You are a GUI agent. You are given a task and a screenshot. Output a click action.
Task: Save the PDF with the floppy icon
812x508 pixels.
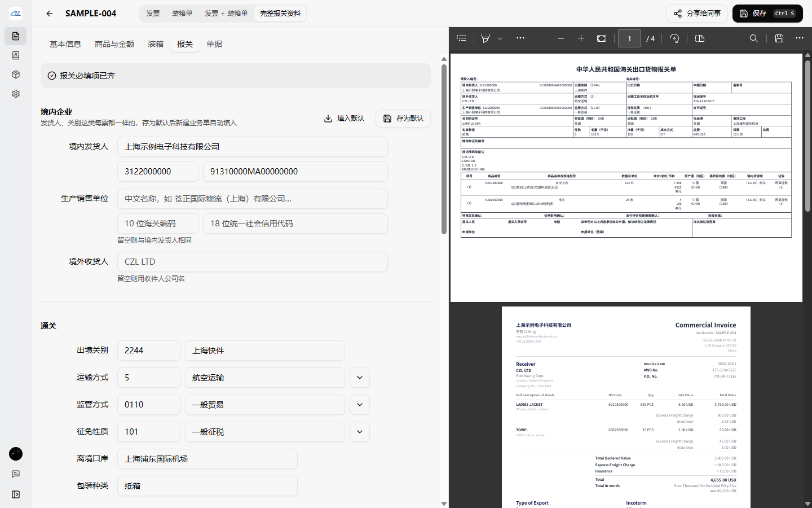(779, 38)
